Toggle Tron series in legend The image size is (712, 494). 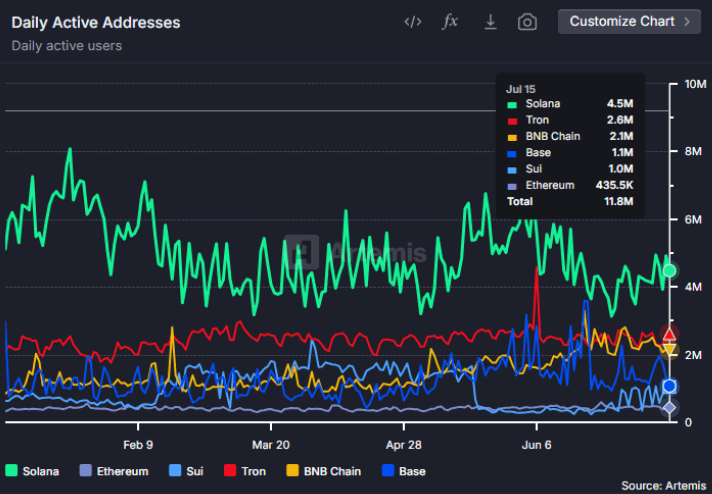(x=244, y=470)
